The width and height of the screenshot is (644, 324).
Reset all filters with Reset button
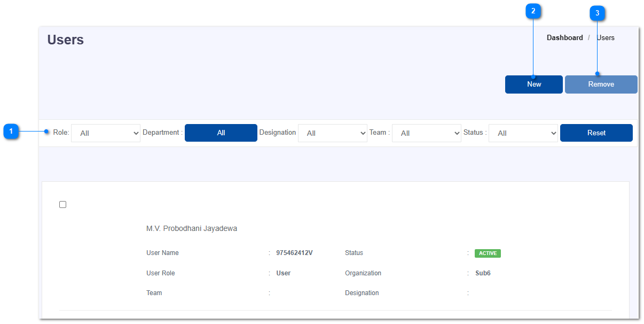596,133
